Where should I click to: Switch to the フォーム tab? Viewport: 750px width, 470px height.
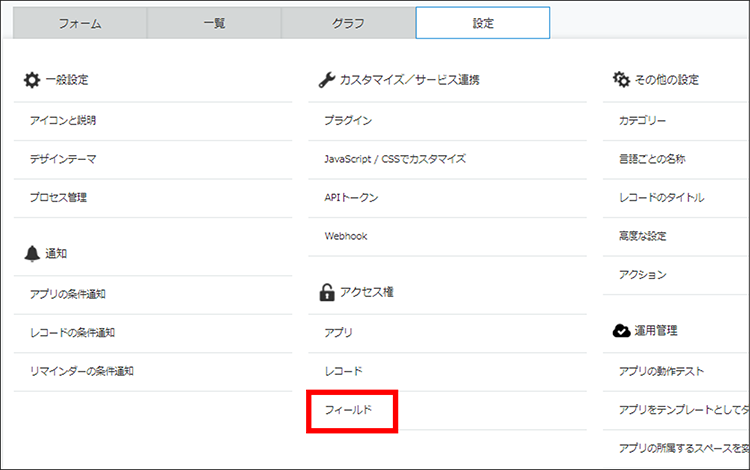[x=81, y=22]
